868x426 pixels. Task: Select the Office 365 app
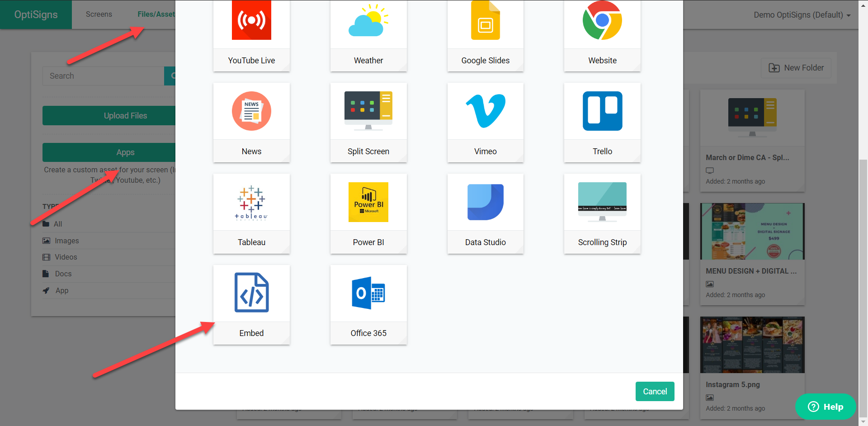point(368,305)
